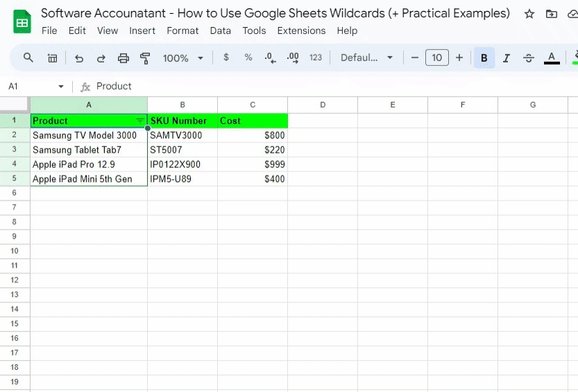Image resolution: width=578 pixels, height=392 pixels.
Task: Select column F header
Action: pyautogui.click(x=463, y=105)
